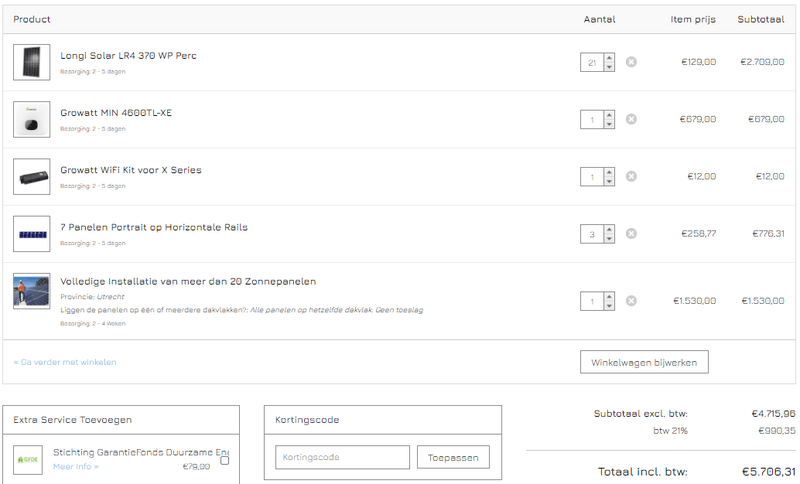
Task: Select subtotal €2.709,00 of Longi Solar
Action: click(762, 62)
